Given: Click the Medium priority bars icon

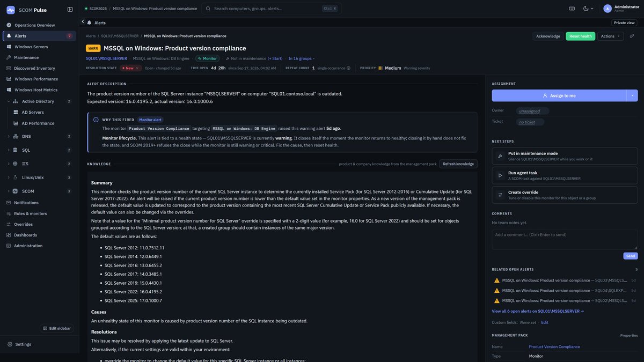Looking at the screenshot, I should click(380, 68).
